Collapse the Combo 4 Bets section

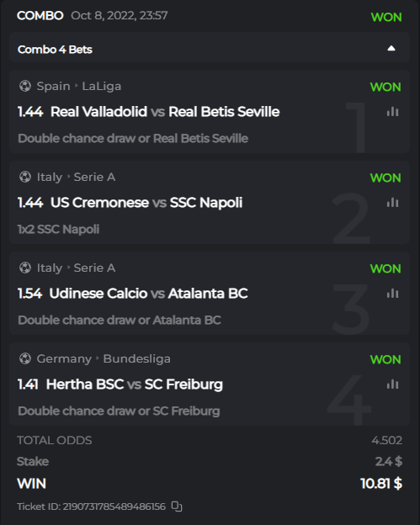[391, 49]
